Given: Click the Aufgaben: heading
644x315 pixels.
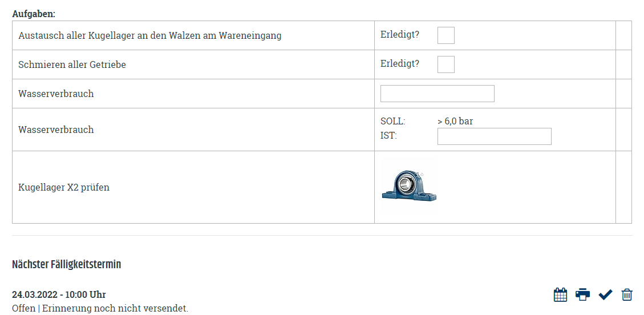Looking at the screenshot, I should point(34,14).
